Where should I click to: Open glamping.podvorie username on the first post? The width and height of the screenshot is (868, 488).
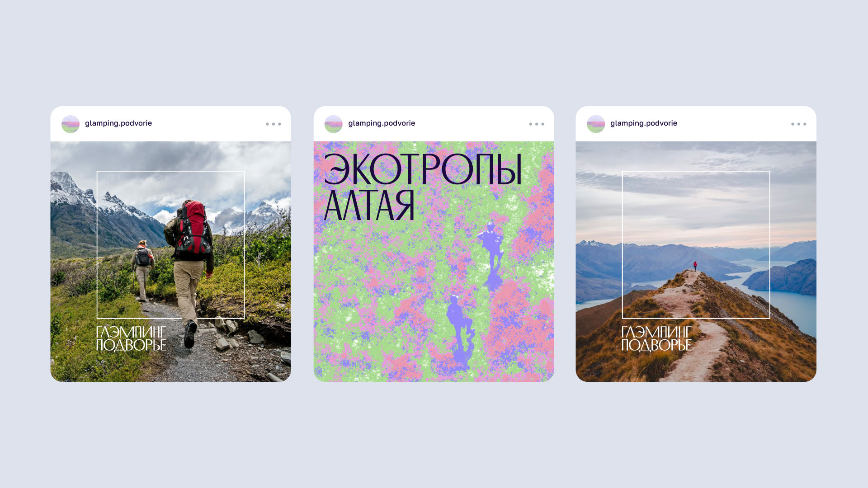[x=118, y=123]
